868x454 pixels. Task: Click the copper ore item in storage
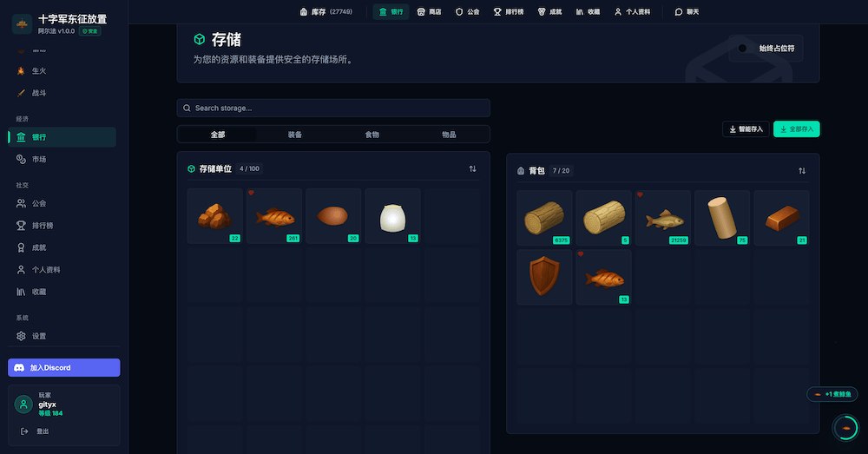214,216
